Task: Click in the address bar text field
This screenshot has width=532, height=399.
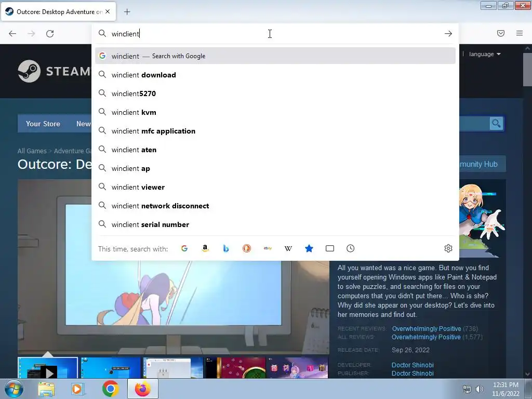Action: click(x=275, y=34)
